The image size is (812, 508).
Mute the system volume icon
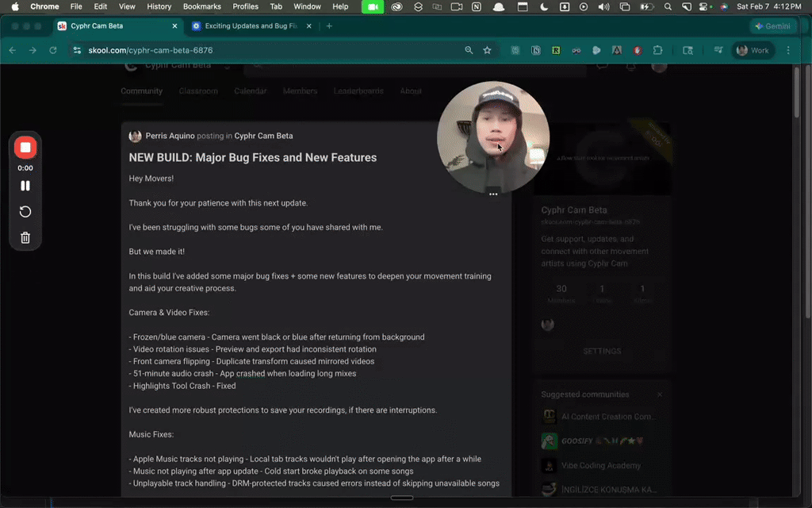(603, 6)
